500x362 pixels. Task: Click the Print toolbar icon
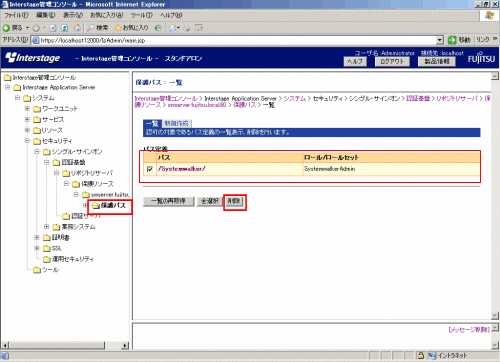(187, 28)
